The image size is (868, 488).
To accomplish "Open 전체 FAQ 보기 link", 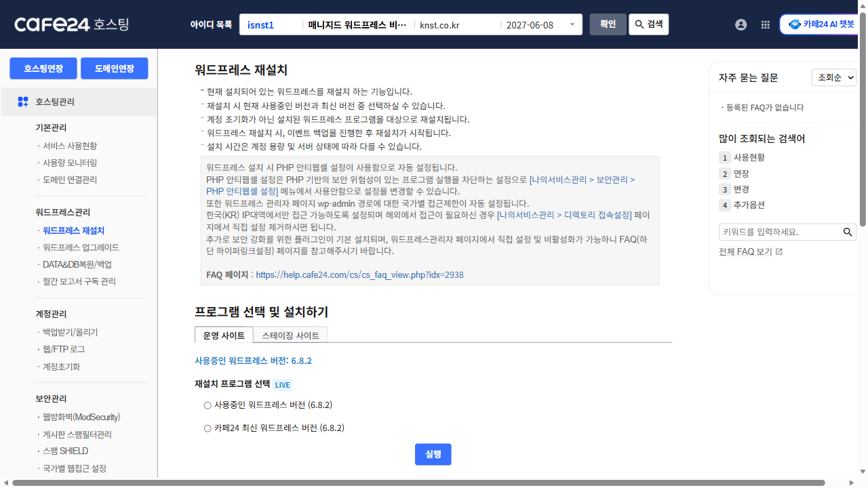I will click(745, 251).
